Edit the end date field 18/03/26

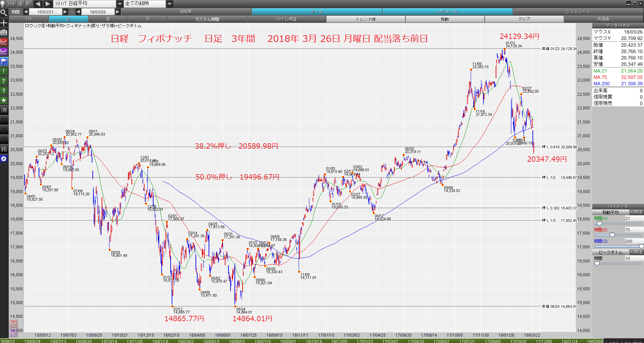tap(98, 12)
